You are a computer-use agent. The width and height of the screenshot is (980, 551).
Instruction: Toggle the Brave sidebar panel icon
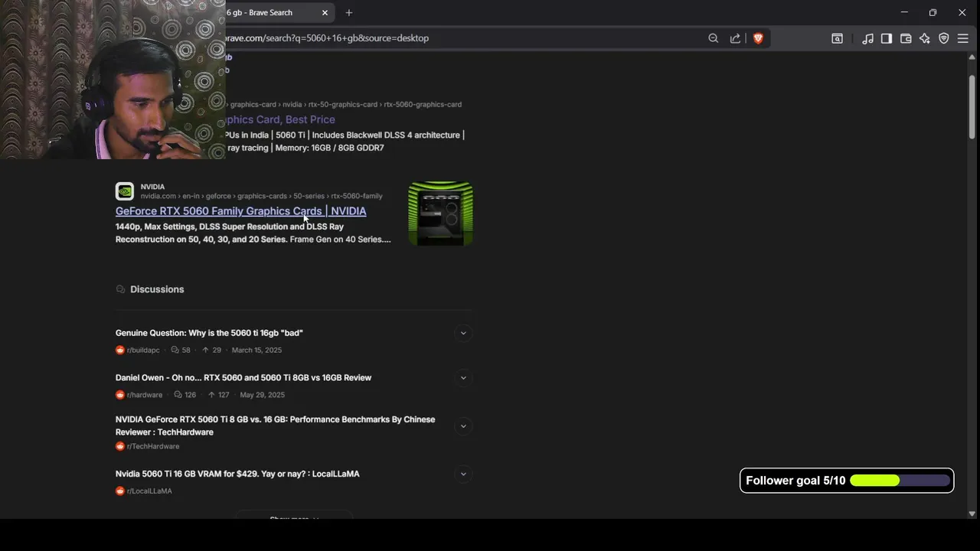point(887,38)
